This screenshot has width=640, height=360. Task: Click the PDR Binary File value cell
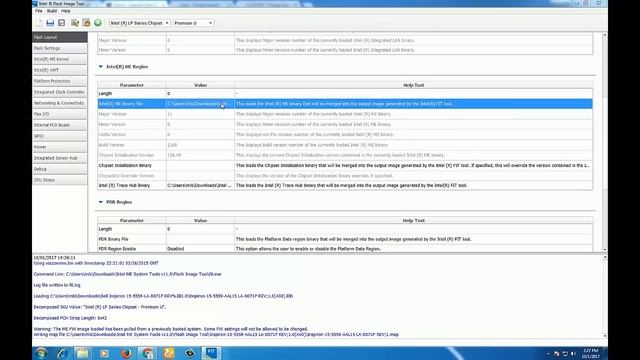200,239
